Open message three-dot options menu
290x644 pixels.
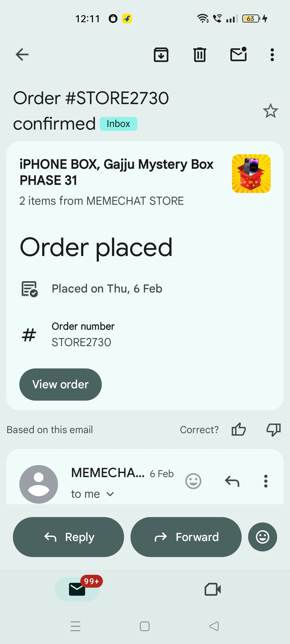click(266, 481)
